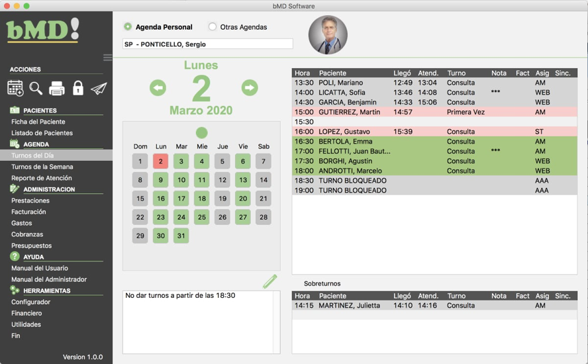Select the POLI, Mariano appointment row
Screen dimensions: 588x364
point(434,83)
